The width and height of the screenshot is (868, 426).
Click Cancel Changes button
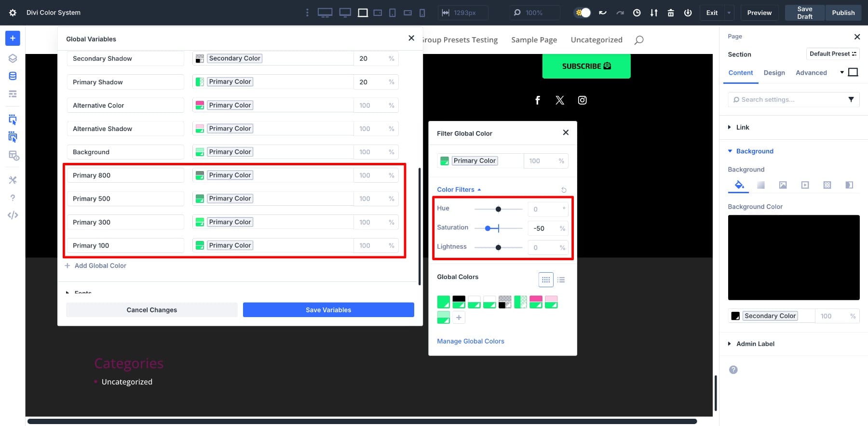(x=152, y=310)
